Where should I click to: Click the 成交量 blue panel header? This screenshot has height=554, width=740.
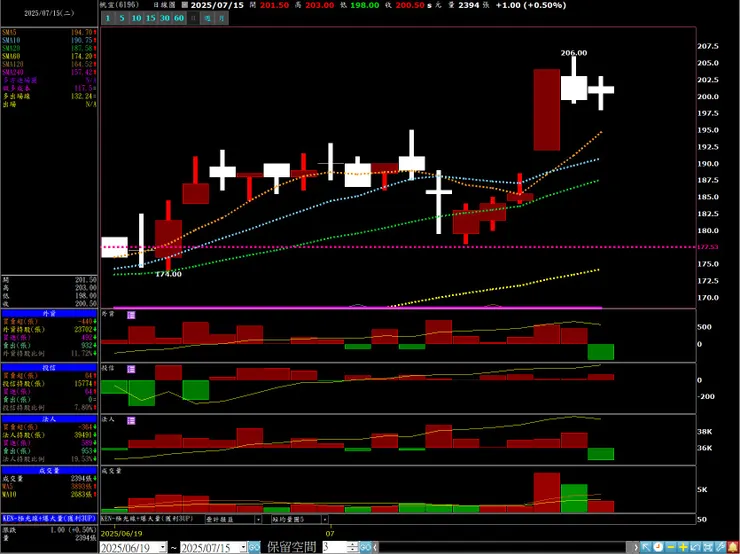point(49,470)
